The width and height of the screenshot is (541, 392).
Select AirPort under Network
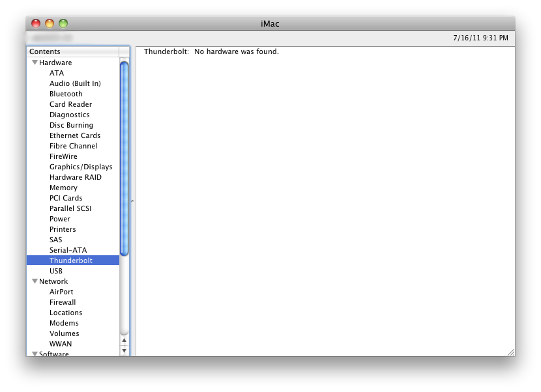[61, 292]
